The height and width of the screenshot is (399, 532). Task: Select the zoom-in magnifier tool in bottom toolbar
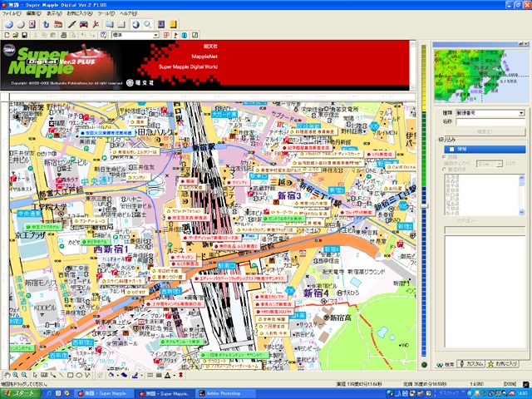point(15,375)
